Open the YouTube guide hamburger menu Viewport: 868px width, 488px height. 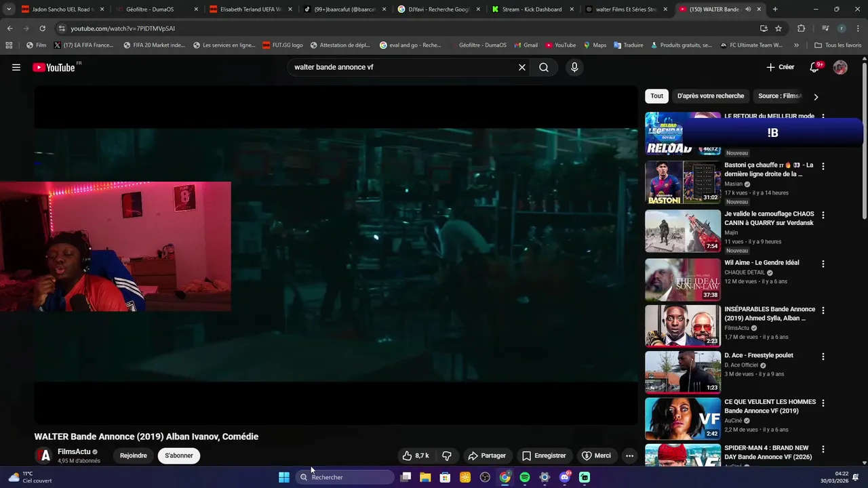(16, 67)
